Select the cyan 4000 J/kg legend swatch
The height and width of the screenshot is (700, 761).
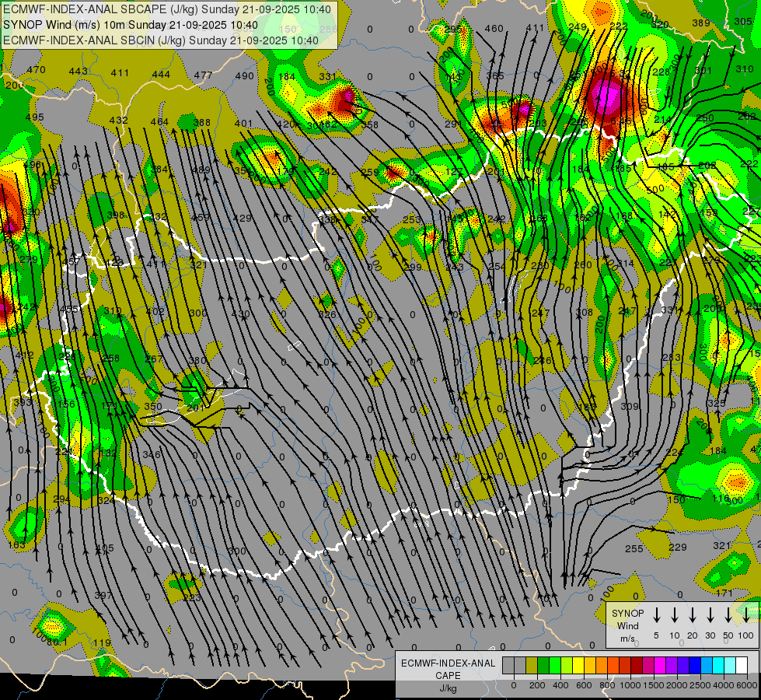click(718, 665)
